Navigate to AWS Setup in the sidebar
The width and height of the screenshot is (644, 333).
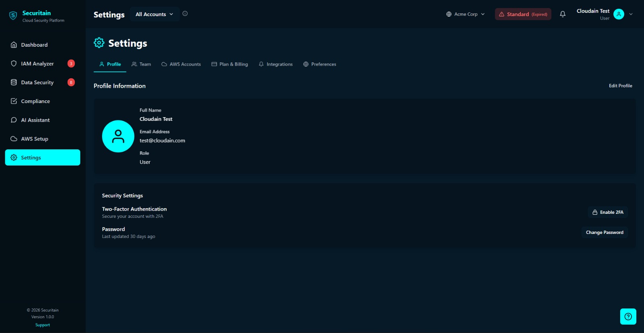[x=35, y=139]
